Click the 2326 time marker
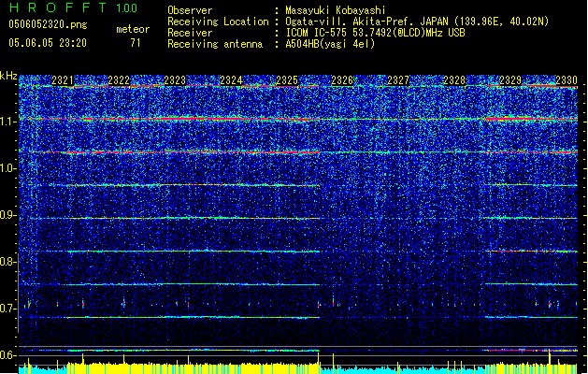Viewport: 588px width, 374px height. [342, 79]
